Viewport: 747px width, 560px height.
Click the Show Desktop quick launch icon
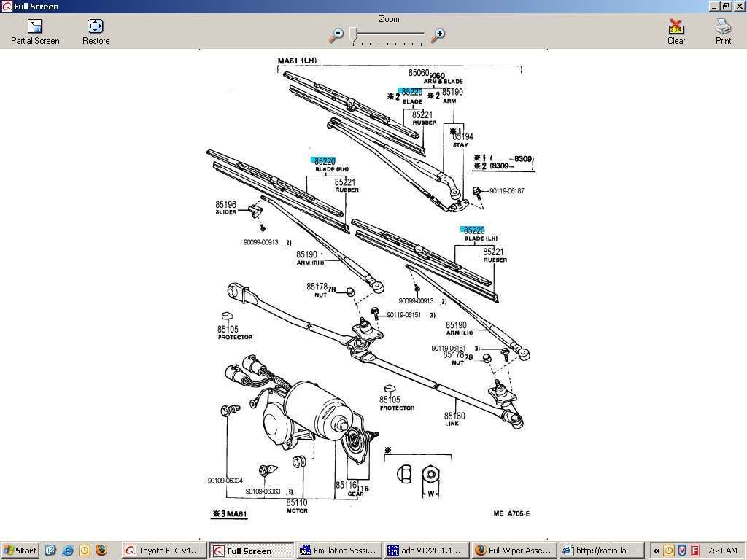pos(51,551)
